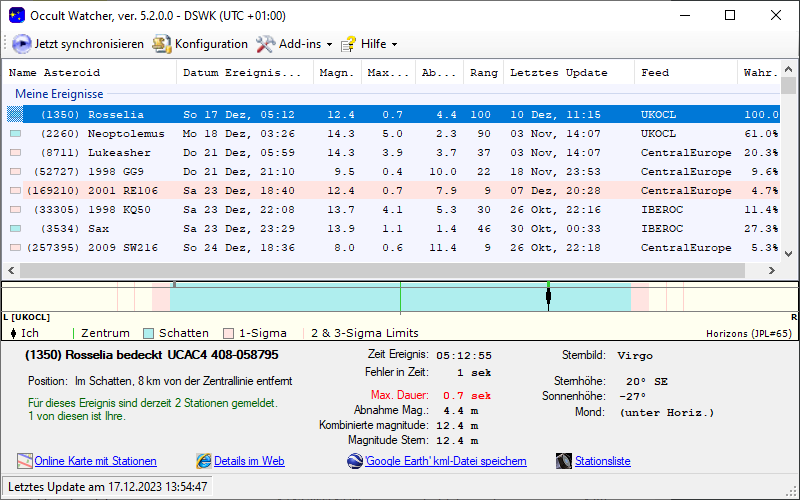Click the colored box beside Neoptolemus
Screen dimensions: 800x500
pos(15,134)
